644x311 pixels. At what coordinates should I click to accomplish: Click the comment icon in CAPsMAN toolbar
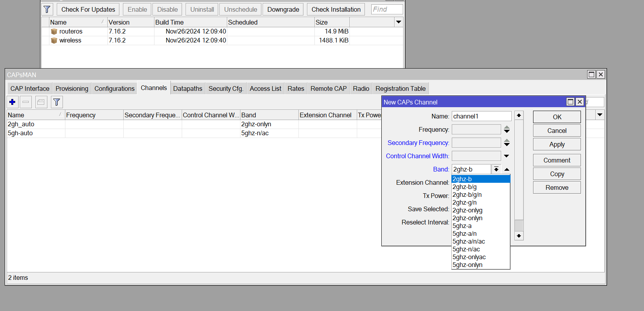[41, 102]
